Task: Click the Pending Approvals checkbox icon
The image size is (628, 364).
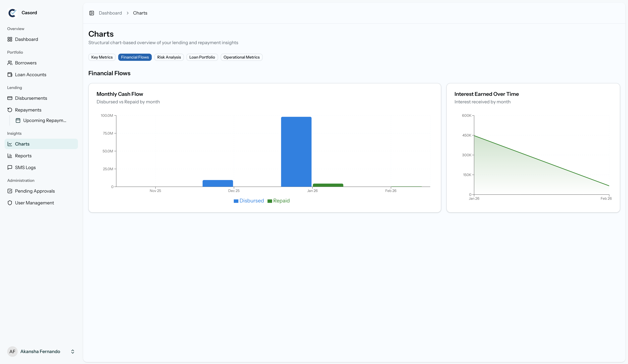Action: click(x=10, y=191)
